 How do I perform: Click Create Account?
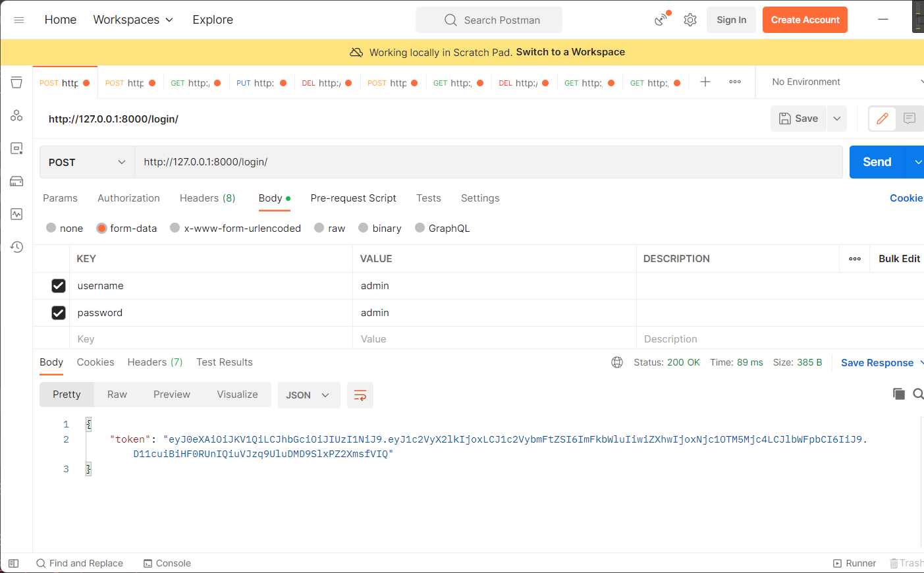[805, 20]
